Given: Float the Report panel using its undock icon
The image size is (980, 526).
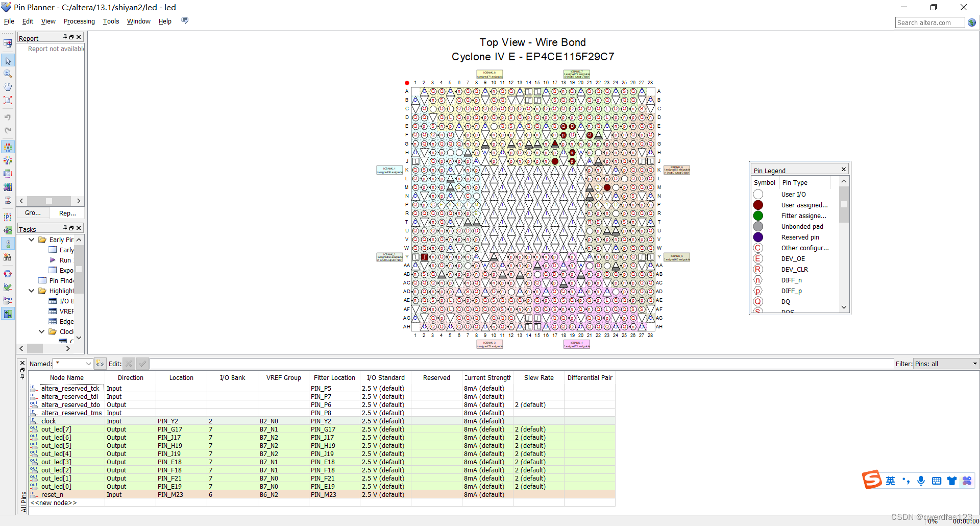Looking at the screenshot, I should click(71, 37).
